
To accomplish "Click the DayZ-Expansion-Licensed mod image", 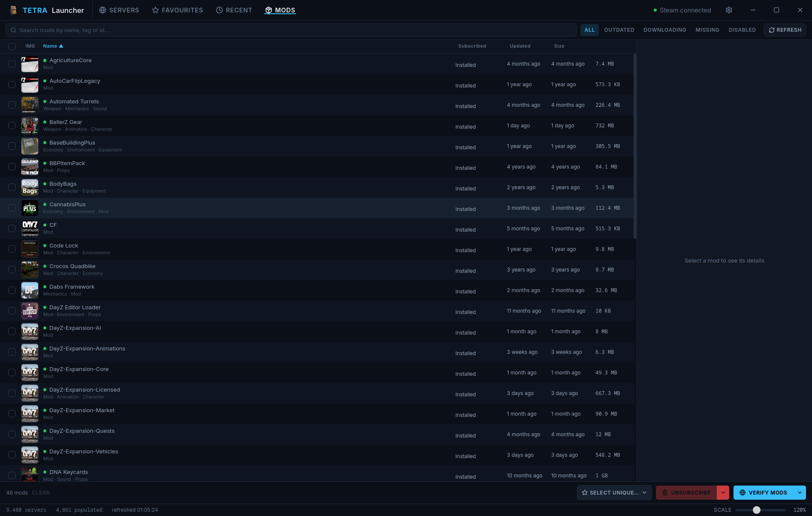I will (30, 393).
